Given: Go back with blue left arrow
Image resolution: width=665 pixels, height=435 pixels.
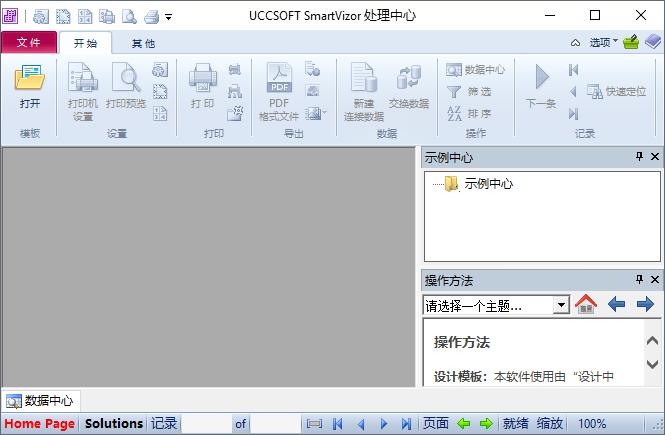Looking at the screenshot, I should (616, 304).
